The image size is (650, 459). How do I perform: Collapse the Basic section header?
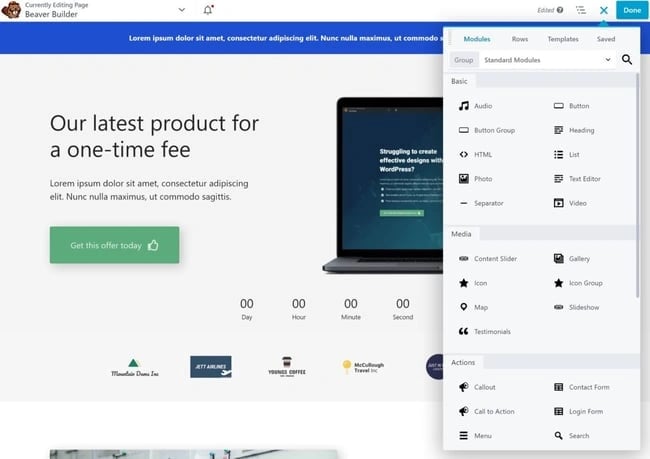coord(459,81)
